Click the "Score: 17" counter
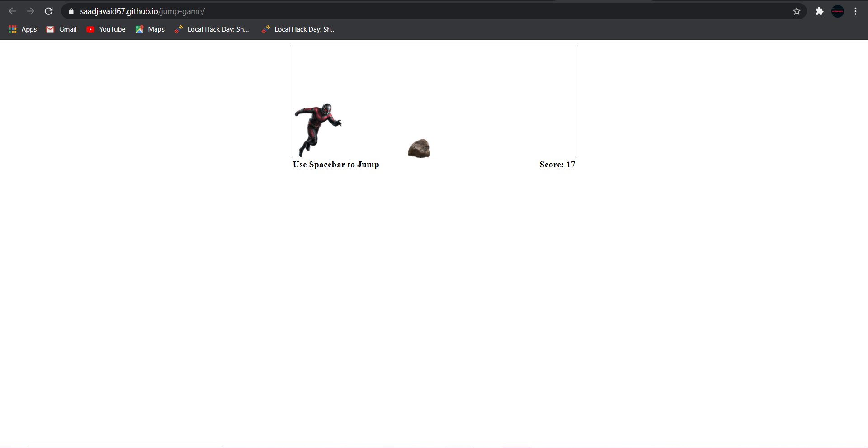The image size is (868, 448). coord(557,165)
